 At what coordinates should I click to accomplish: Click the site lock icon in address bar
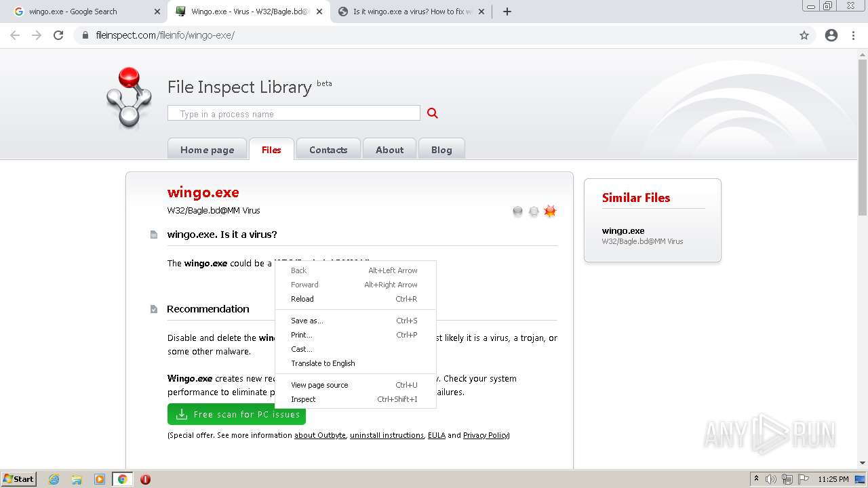pyautogui.click(x=85, y=35)
